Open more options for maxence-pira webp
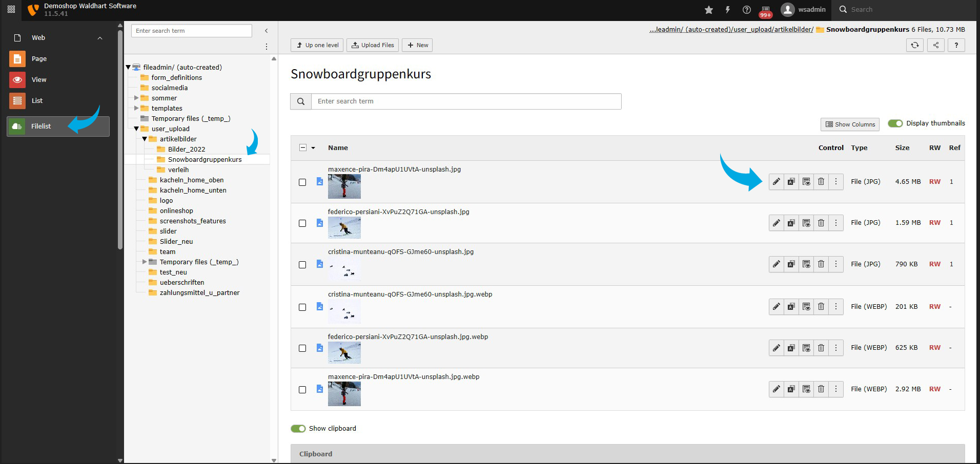 pos(836,389)
